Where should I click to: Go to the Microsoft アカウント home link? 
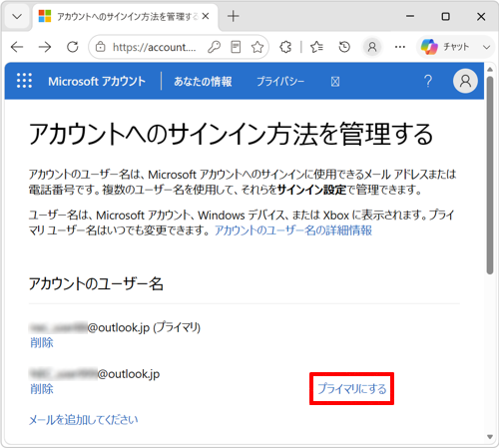point(97,81)
